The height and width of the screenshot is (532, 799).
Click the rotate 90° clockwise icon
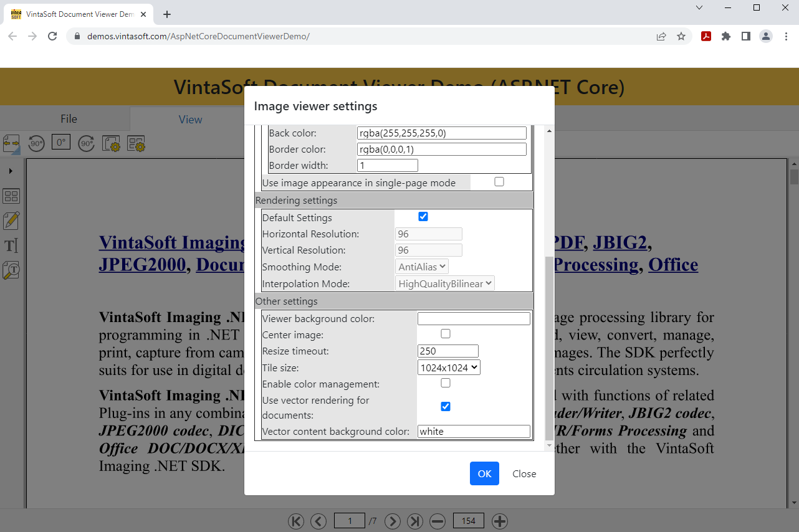pos(86,143)
